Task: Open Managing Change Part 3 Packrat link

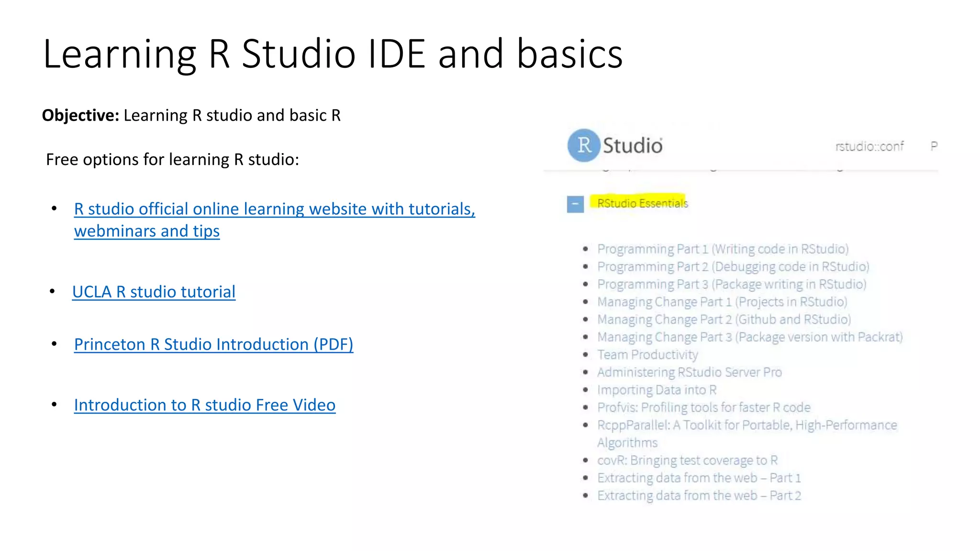Action: (749, 337)
